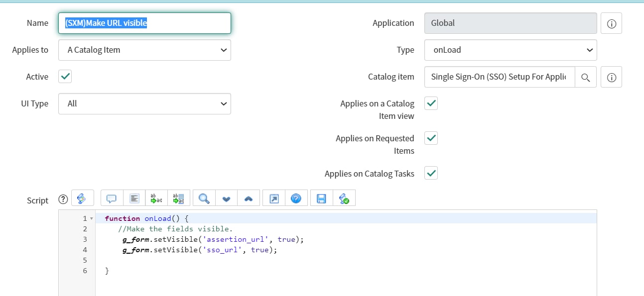Open script editor help icon
The image size is (644, 296).
(x=296, y=198)
